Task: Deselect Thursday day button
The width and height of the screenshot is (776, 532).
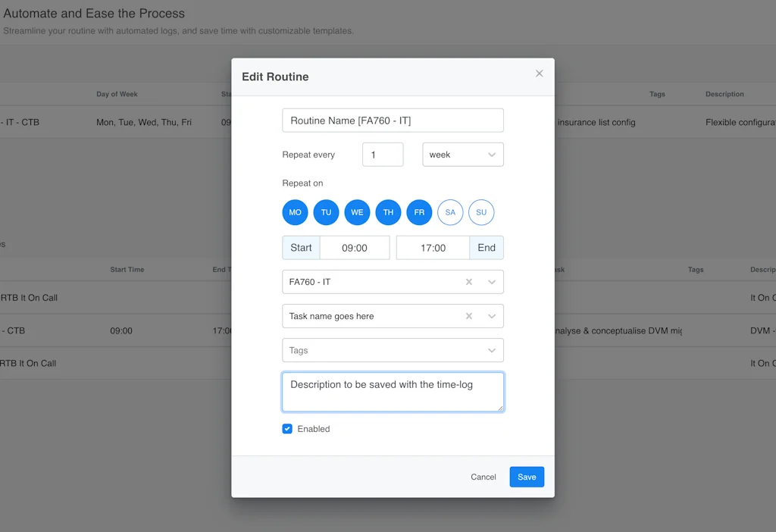Action: tap(388, 212)
